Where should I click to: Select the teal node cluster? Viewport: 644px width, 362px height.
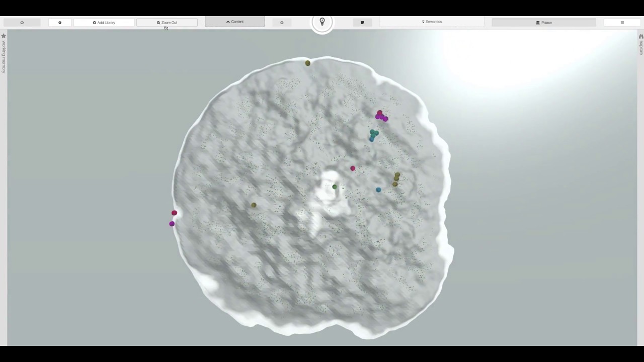click(x=373, y=135)
